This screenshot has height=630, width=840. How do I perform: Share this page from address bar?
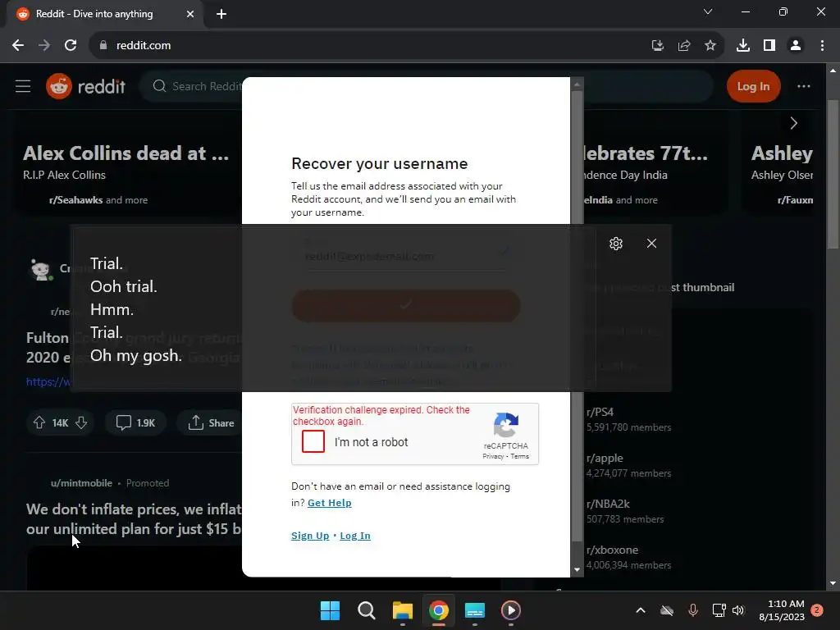[684, 46]
